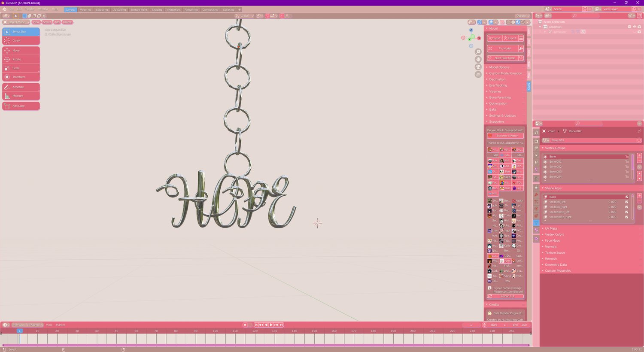Add a new shape key with plus

(639, 196)
